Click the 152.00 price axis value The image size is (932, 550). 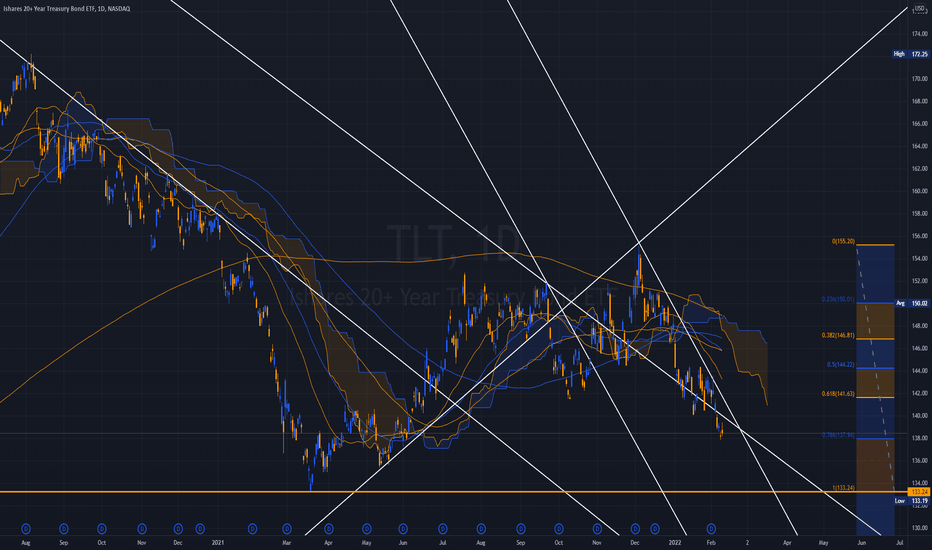(x=920, y=281)
